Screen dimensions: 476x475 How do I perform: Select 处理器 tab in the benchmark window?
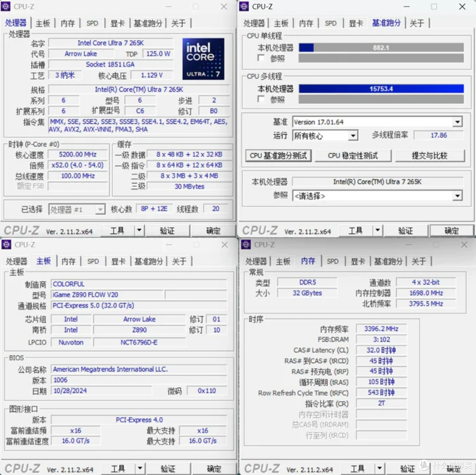tap(254, 23)
